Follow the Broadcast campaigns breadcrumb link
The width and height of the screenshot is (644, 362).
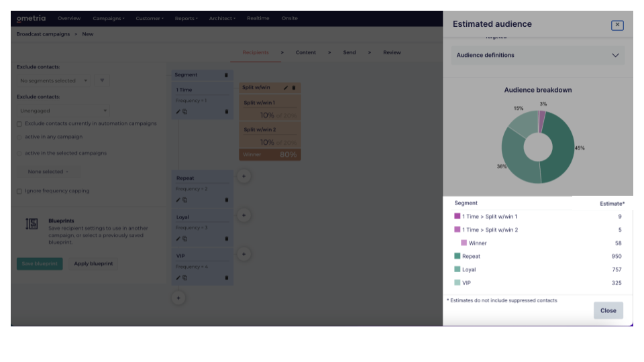(x=43, y=34)
